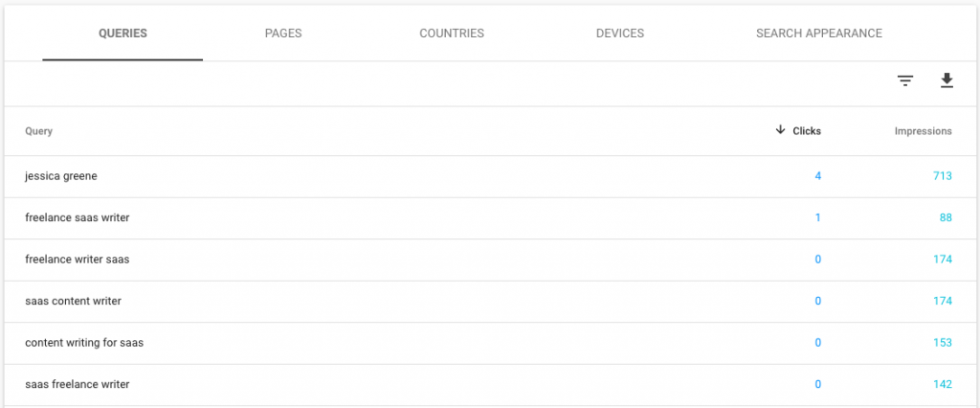The height and width of the screenshot is (408, 980).
Task: Click the 713 impressions value
Action: (943, 176)
